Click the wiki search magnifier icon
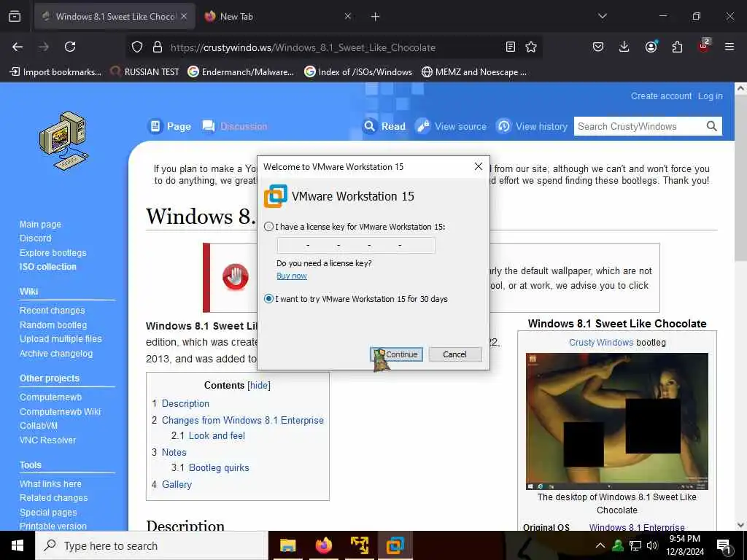 [712, 126]
